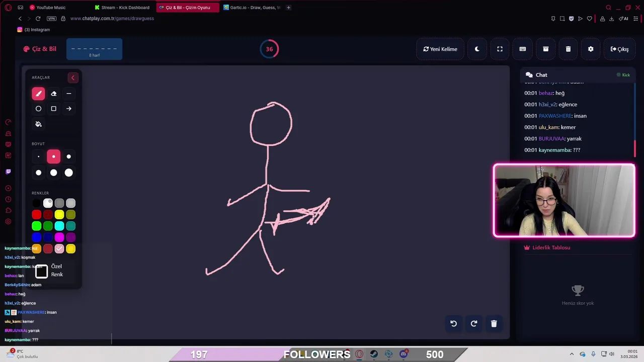Pick the black color swatch
Screen dimensions: 644x362
37,203
